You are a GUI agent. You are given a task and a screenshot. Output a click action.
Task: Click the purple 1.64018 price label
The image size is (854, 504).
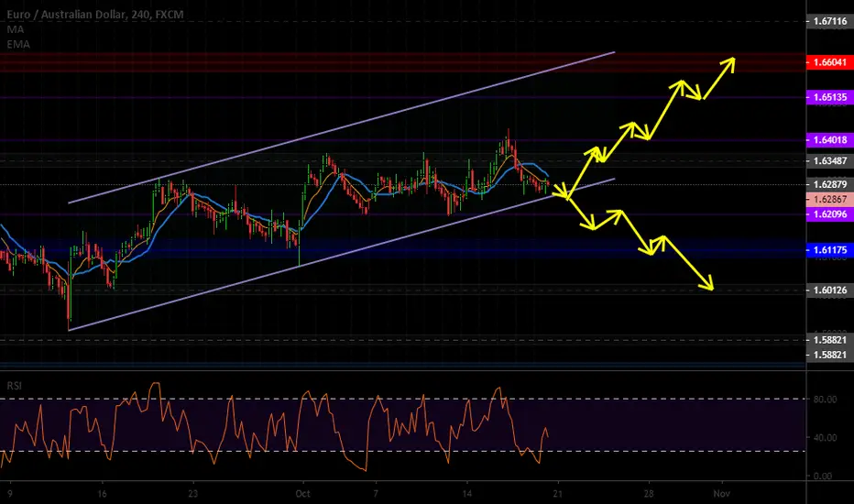pyautogui.click(x=830, y=140)
